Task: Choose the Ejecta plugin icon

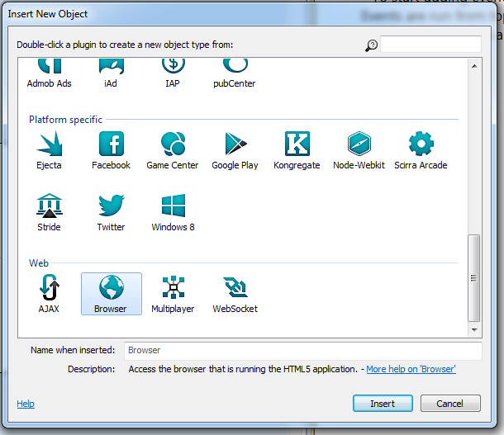Action: [50, 144]
